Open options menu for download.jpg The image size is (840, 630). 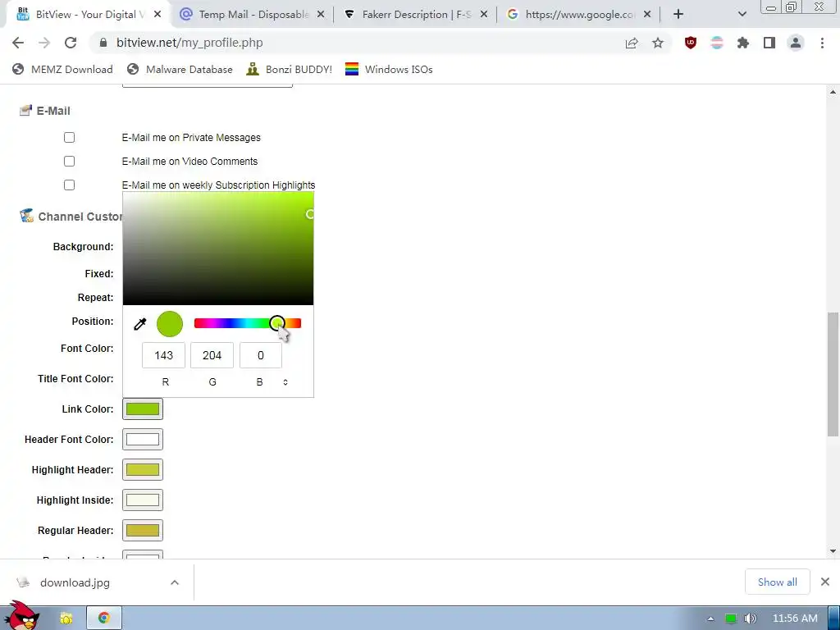click(x=175, y=582)
